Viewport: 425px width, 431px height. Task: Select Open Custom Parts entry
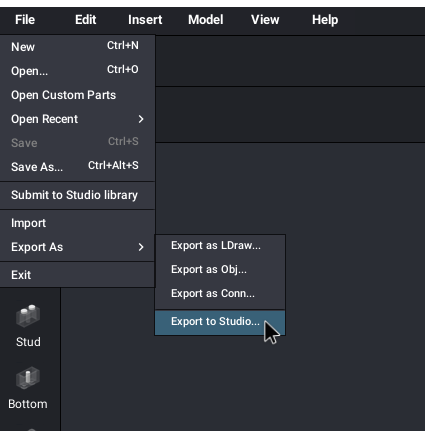point(77,95)
